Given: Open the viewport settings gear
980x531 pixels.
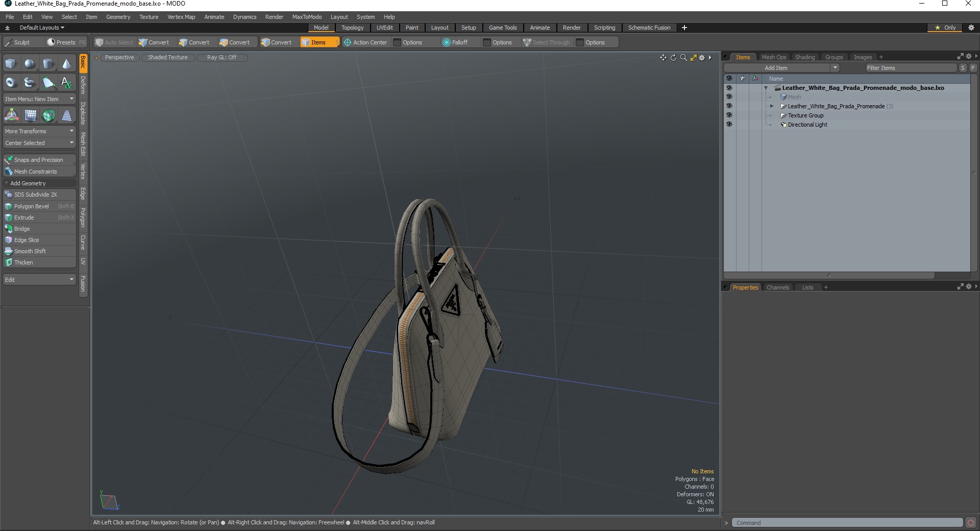Looking at the screenshot, I should [x=702, y=58].
